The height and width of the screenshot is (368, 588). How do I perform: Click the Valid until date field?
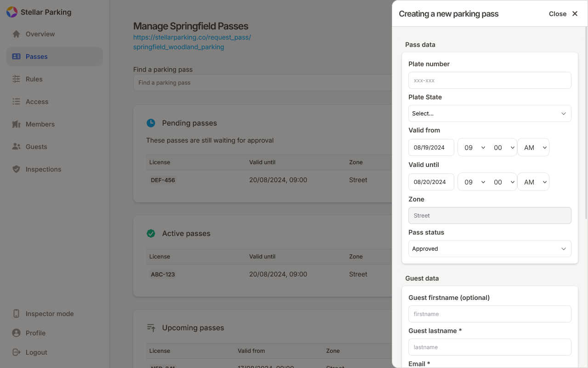[x=431, y=182]
